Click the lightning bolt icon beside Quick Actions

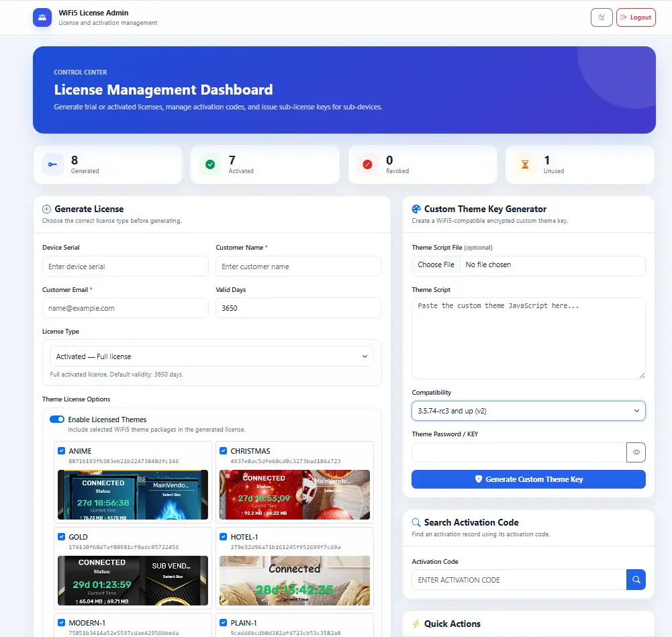click(x=416, y=624)
